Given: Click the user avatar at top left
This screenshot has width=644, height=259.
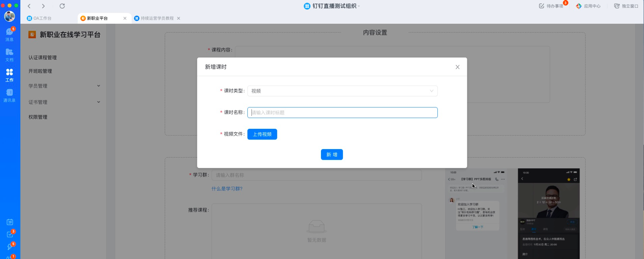Looking at the screenshot, I should 9,16.
